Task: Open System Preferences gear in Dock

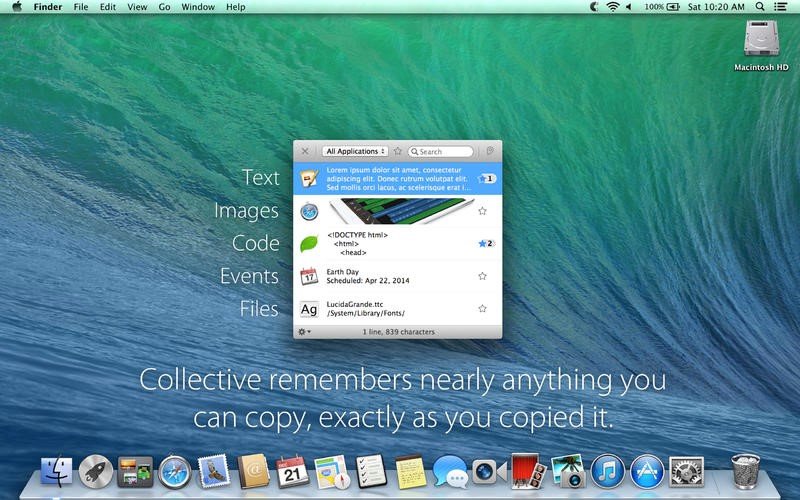Action: [687, 472]
